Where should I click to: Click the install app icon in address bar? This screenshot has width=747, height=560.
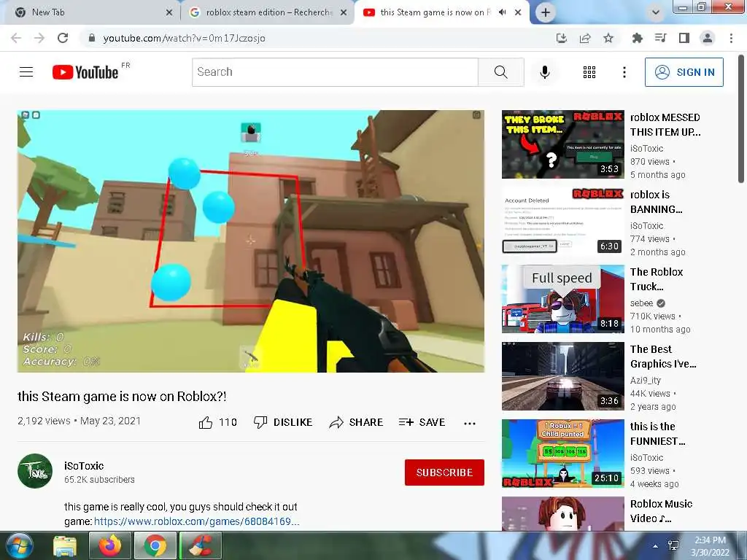click(562, 38)
